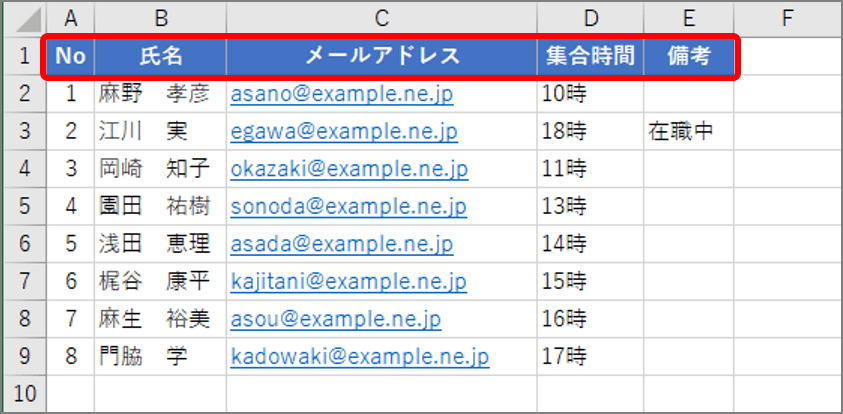This screenshot has width=843, height=414.
Task: Select column F header
Action: (x=787, y=17)
